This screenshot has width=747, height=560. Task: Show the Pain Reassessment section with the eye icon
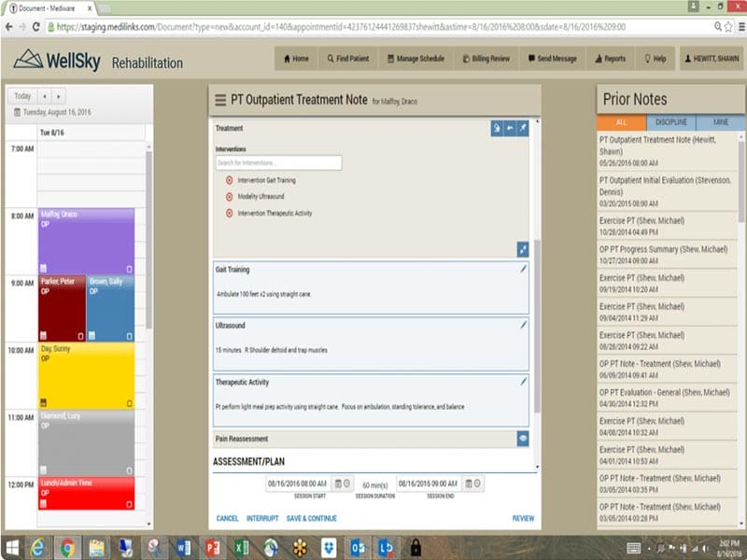click(x=523, y=439)
